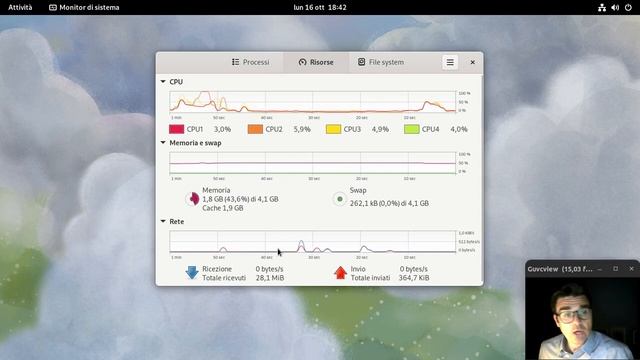Click the volume icon in top bar
The height and width of the screenshot is (360, 640).
[615, 7]
